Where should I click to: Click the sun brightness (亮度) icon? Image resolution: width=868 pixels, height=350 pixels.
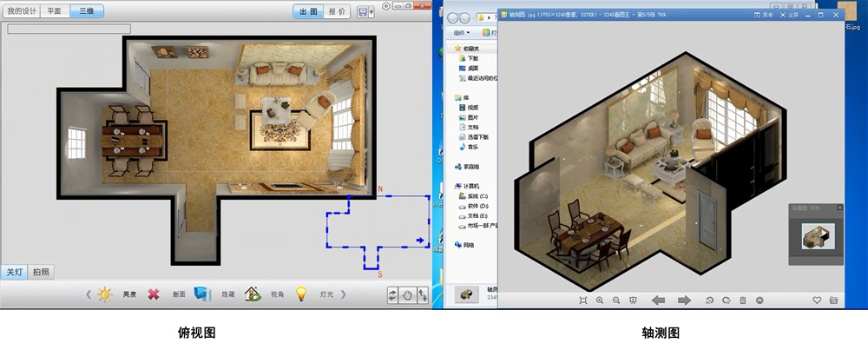(105, 294)
